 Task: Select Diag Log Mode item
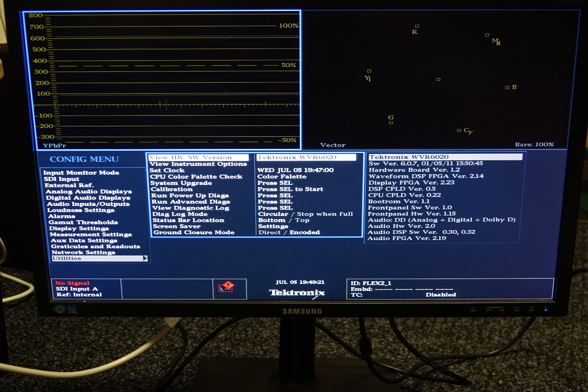coord(180,214)
